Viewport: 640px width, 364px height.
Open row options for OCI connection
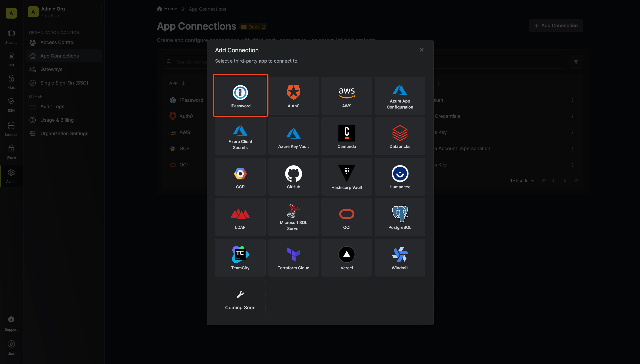click(572, 165)
